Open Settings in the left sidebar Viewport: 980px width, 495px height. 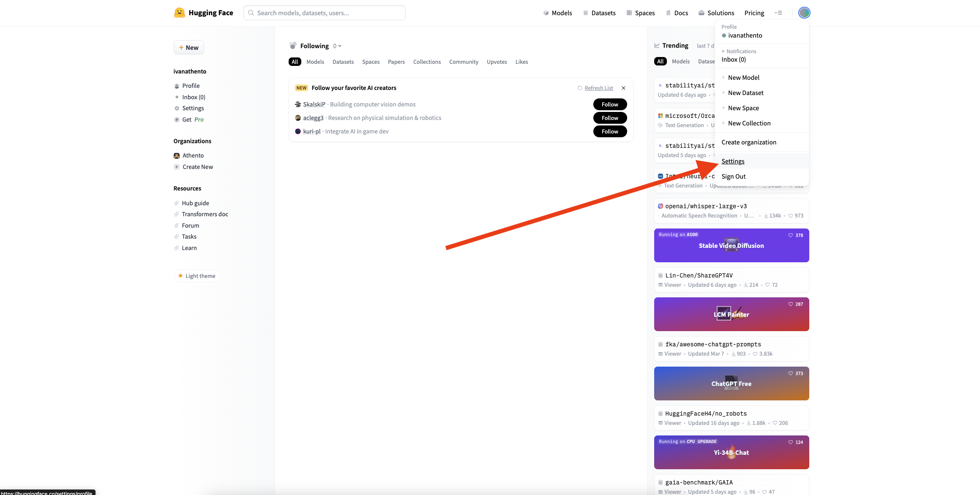[x=189, y=108]
